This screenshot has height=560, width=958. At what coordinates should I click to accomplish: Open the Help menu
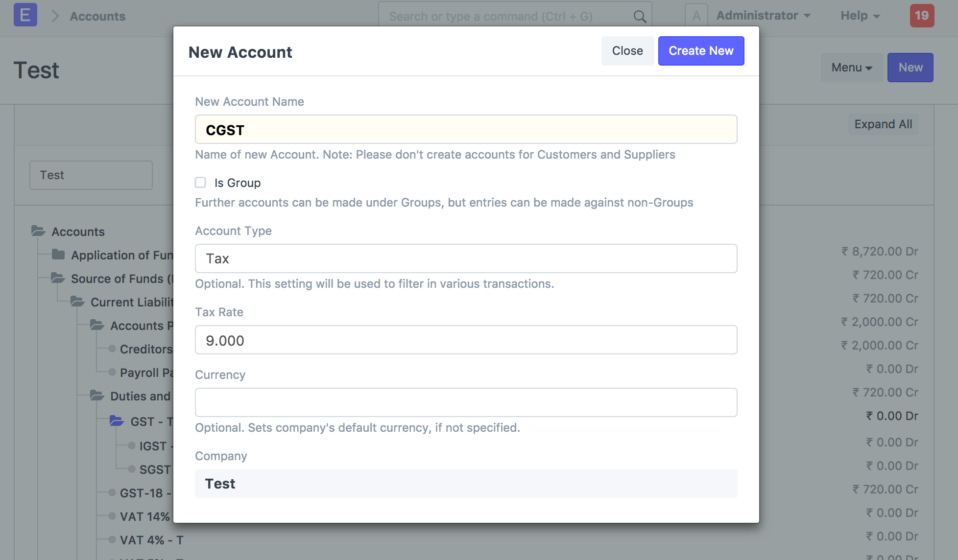[860, 16]
